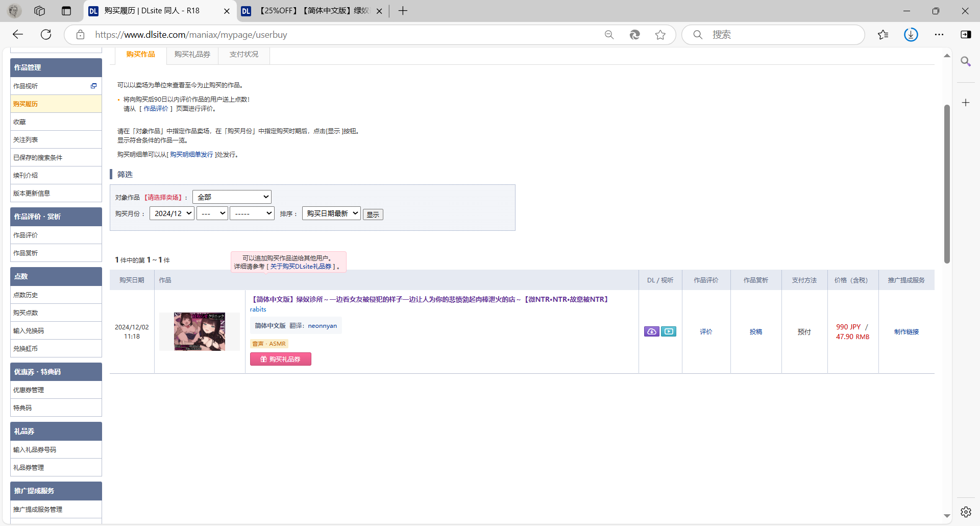The width and height of the screenshot is (980, 526).
Task: Switch to the 支付状况 tab
Action: (x=244, y=54)
